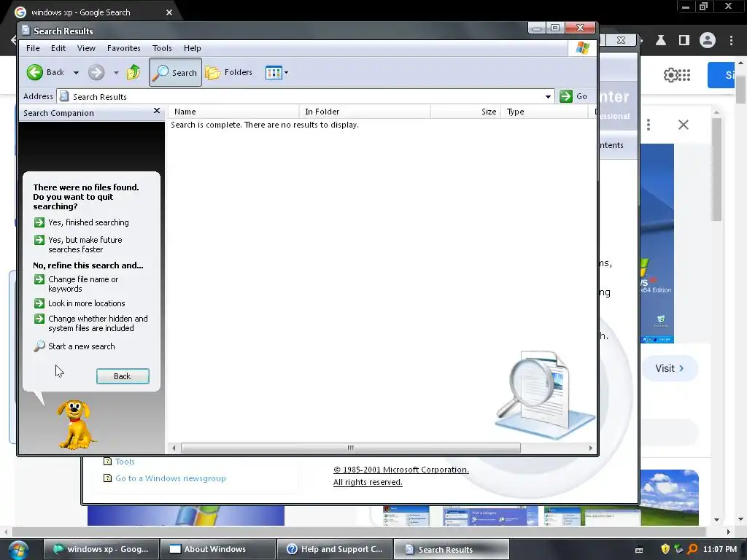The width and height of the screenshot is (747, 560).
Task: Click the green hills Bliss wallpaper thumbnail
Action: pos(670,497)
